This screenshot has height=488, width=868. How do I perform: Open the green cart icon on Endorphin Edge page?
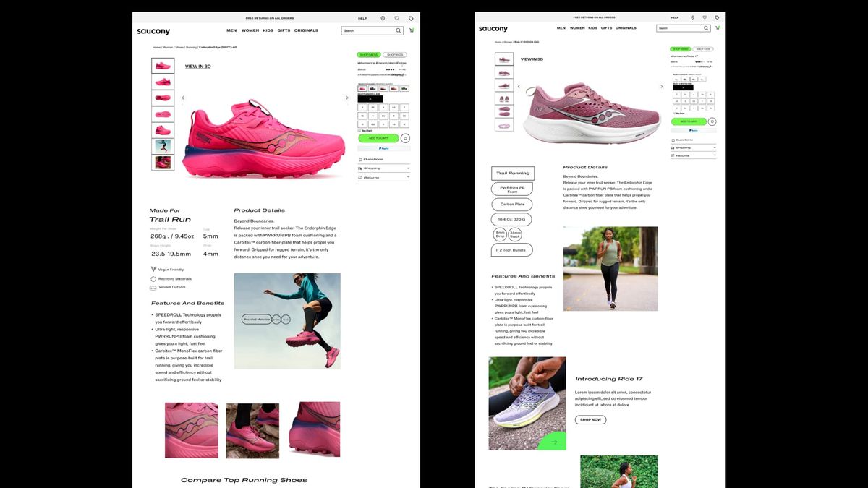coord(412,30)
